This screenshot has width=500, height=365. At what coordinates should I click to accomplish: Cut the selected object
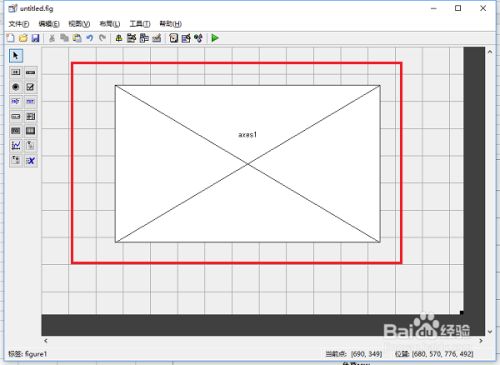point(52,38)
